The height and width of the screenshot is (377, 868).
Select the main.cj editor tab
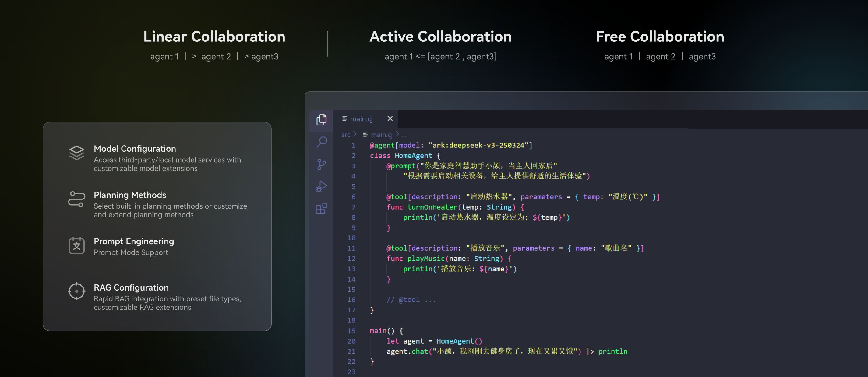click(361, 118)
